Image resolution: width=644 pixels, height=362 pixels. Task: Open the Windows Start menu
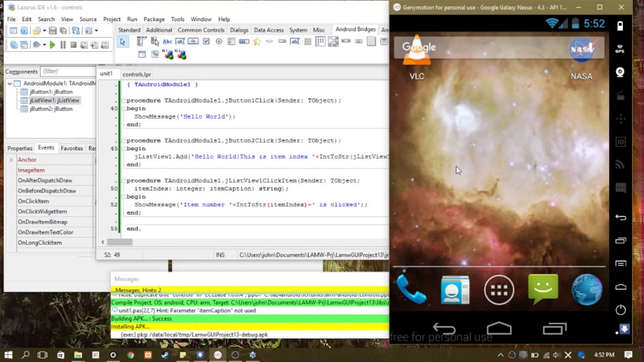click(8, 355)
